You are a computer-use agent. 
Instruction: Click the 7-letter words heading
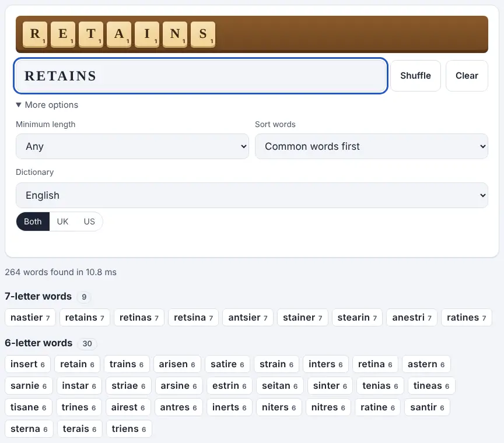(x=38, y=296)
